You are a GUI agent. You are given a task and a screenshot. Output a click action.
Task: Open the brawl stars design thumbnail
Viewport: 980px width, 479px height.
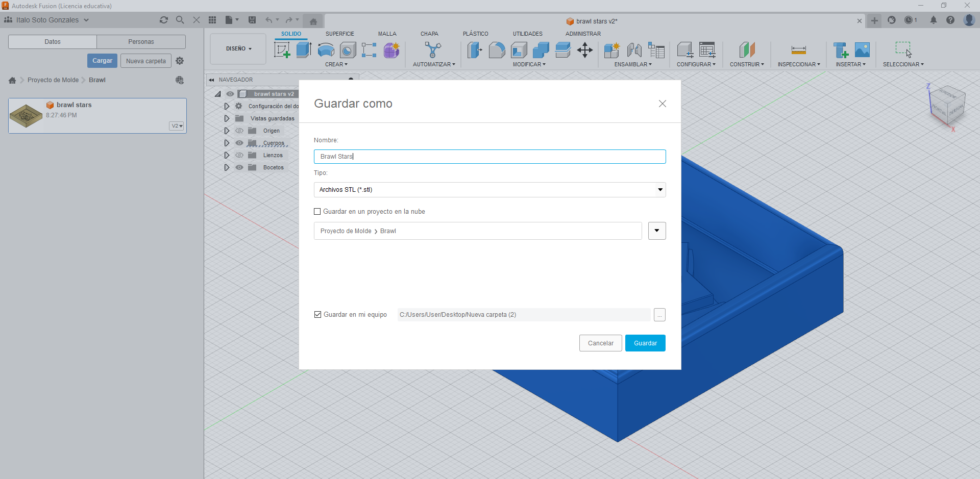[26, 116]
